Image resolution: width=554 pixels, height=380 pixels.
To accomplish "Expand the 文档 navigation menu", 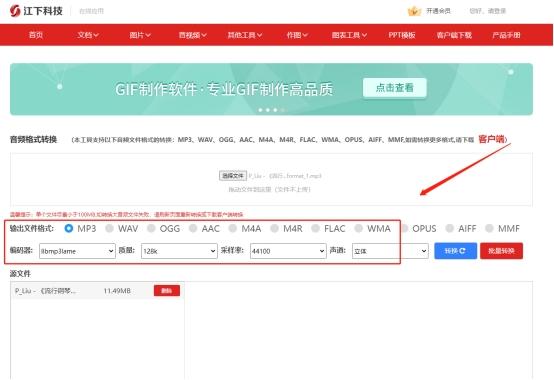I will tap(88, 35).
